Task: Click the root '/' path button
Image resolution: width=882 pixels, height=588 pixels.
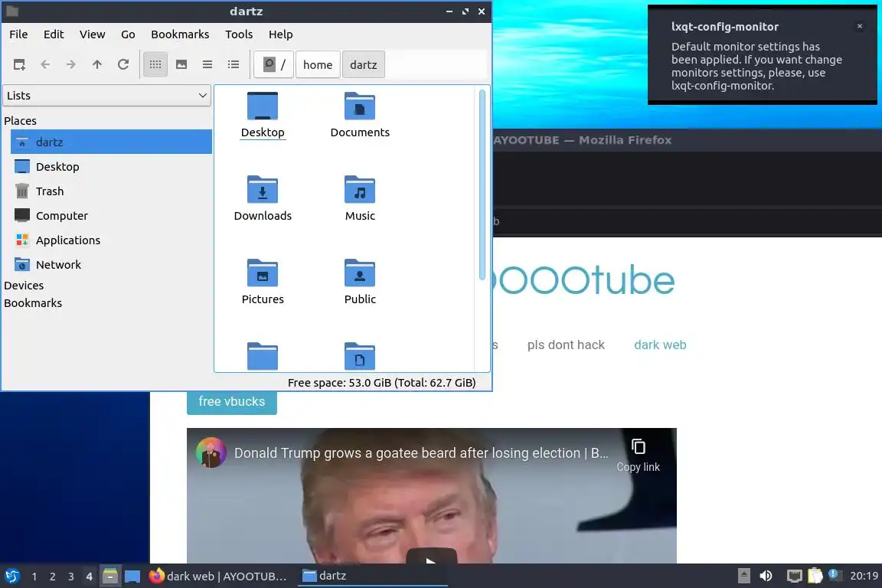Action: [274, 65]
